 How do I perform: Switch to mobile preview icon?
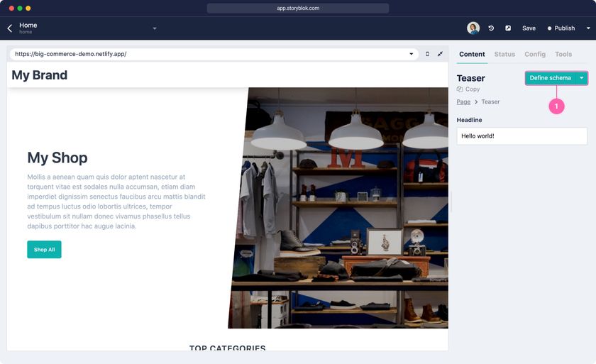pos(427,54)
